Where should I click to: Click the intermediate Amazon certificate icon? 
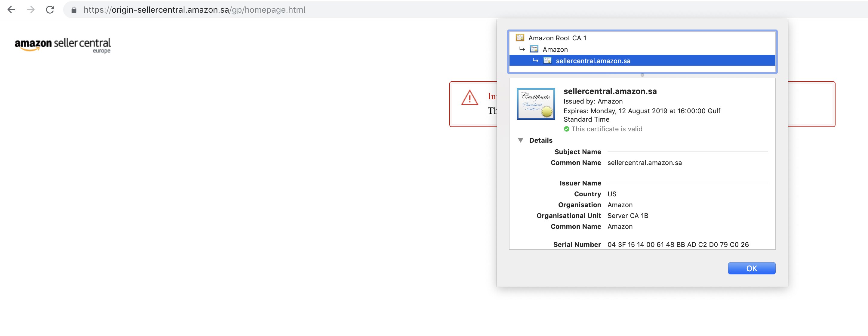pos(534,49)
